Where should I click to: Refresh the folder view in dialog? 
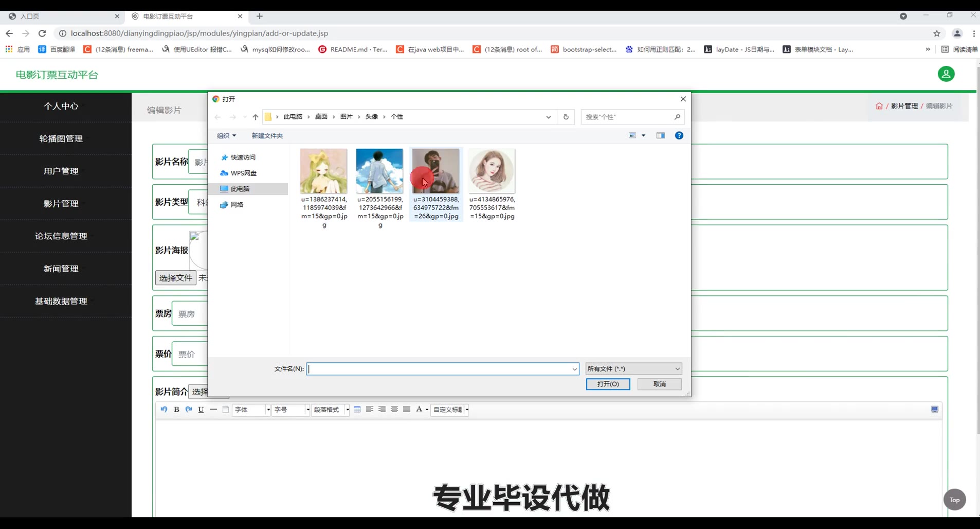pos(566,117)
